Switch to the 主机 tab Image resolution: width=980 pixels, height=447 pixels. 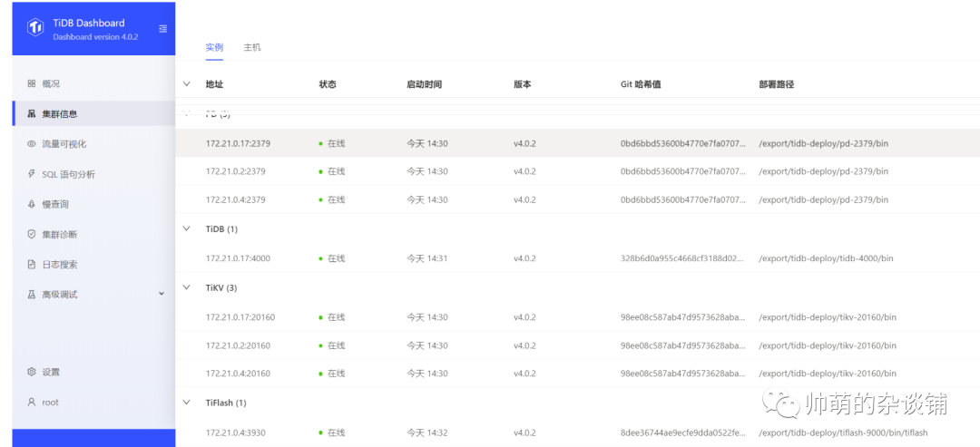tap(251, 47)
